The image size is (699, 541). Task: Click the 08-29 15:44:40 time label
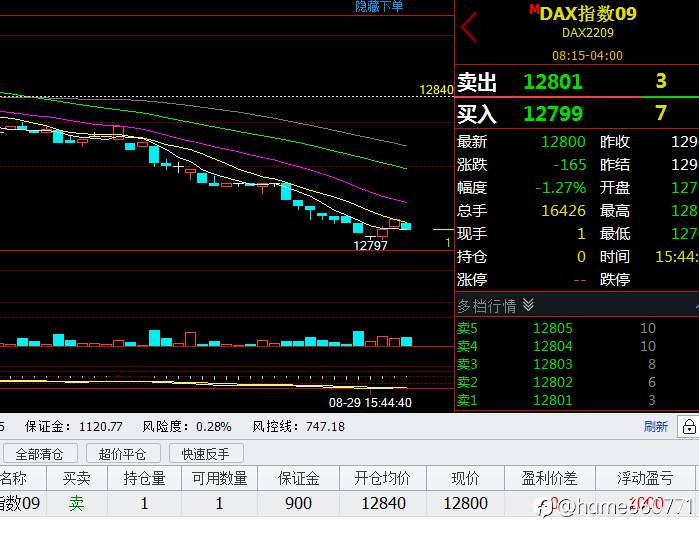coord(370,403)
